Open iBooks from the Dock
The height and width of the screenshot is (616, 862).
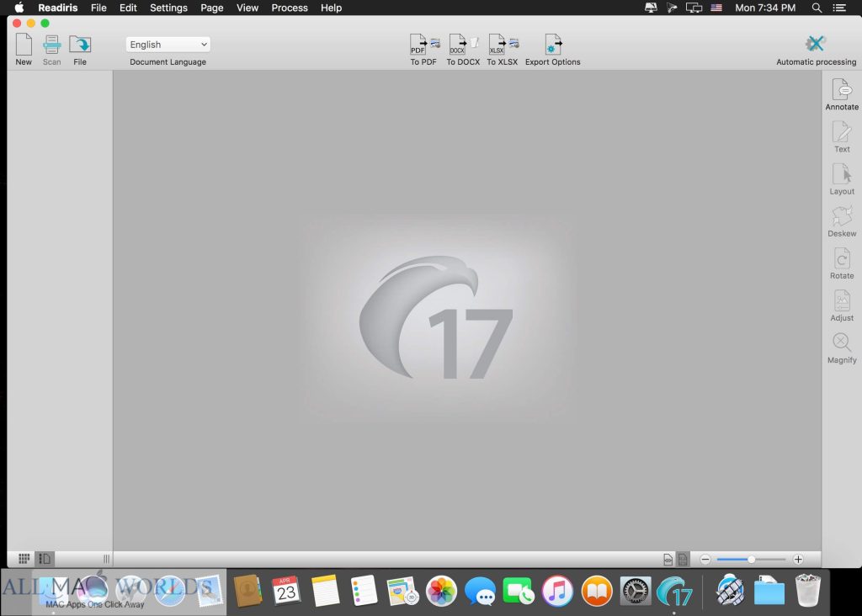pos(597,592)
